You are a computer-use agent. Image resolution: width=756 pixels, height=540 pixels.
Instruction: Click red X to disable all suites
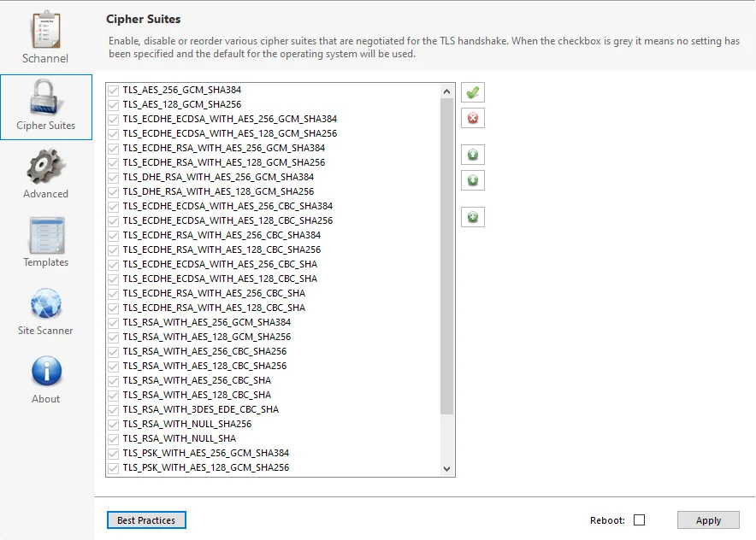click(x=472, y=118)
